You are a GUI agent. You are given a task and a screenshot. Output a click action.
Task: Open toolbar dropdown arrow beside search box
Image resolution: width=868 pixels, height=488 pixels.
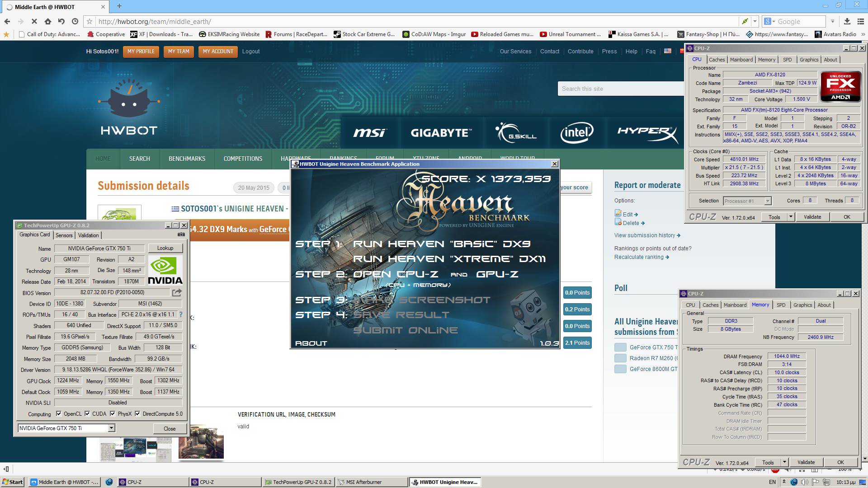coord(832,21)
